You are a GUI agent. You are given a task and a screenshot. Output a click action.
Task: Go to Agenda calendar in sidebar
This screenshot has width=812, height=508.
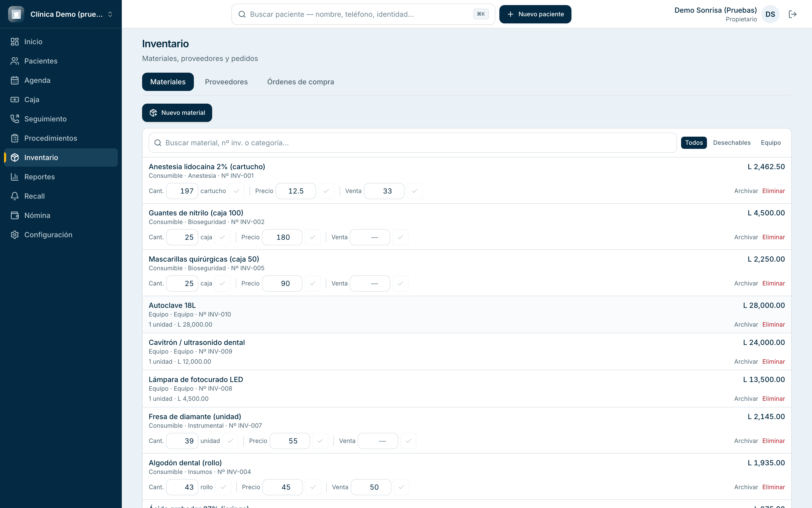click(x=61, y=80)
